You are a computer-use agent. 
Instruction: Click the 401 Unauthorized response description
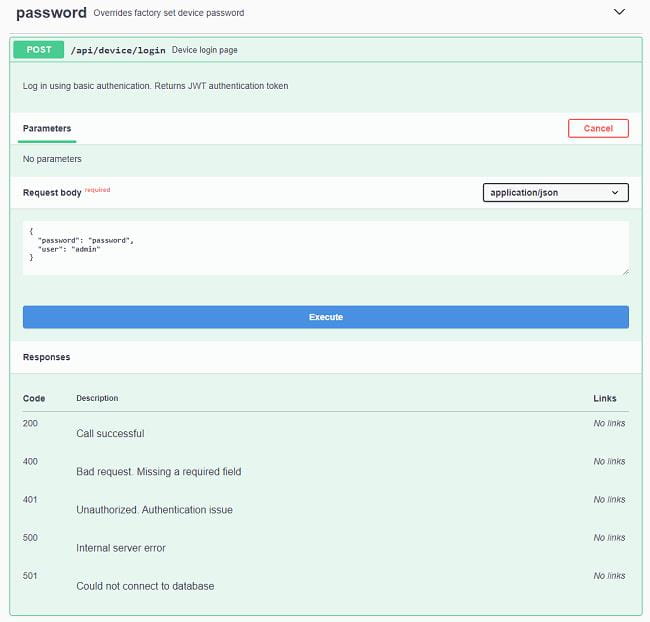tap(154, 510)
